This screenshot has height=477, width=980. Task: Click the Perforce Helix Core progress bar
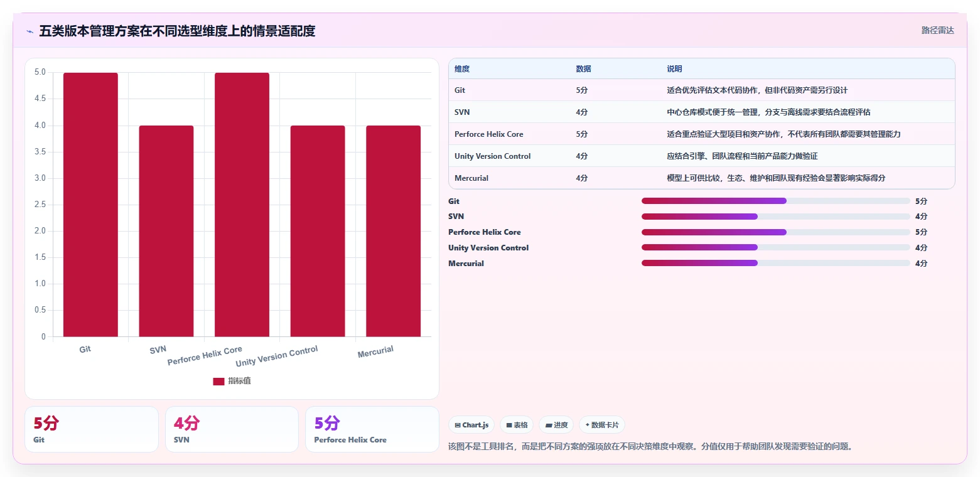[776, 232]
